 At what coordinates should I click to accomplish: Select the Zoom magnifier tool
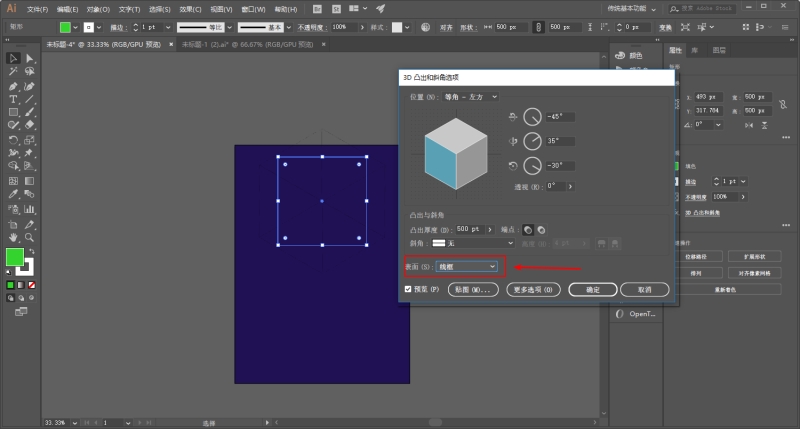(30, 237)
